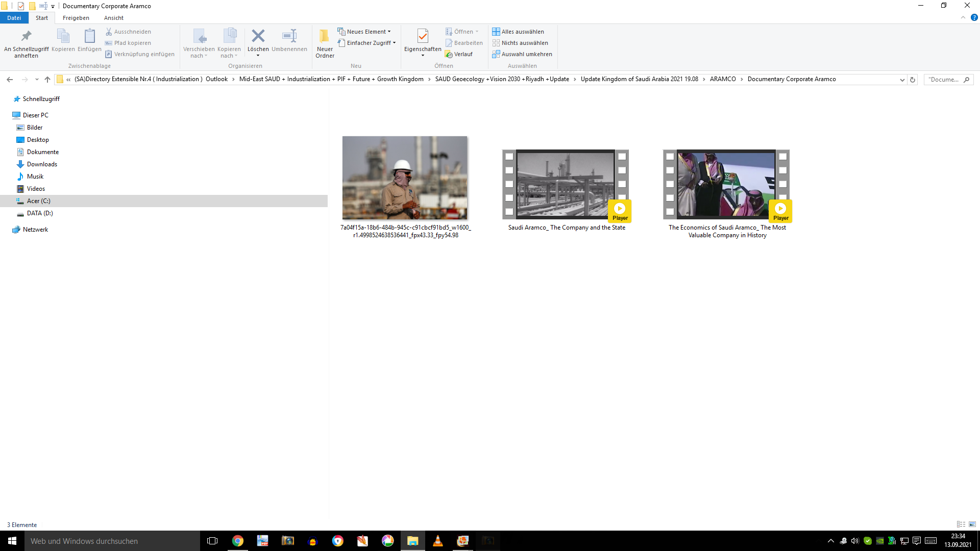Open the Datei menu tab
Screen dimensions: 980x551
[14, 18]
